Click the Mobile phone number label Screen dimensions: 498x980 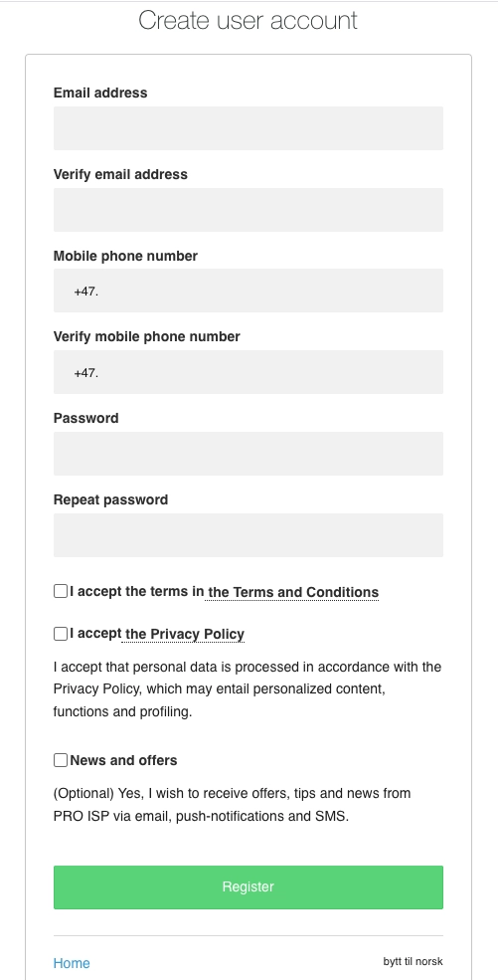[x=125, y=256]
